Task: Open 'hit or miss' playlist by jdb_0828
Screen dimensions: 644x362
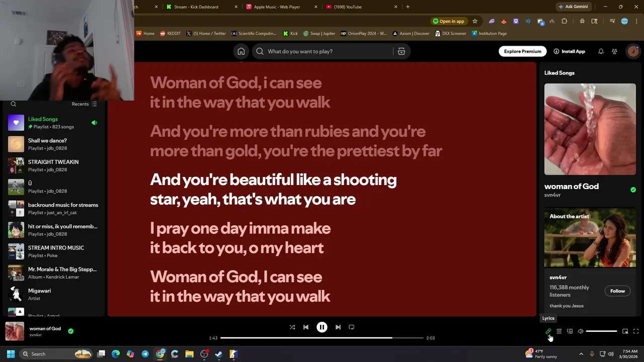Action: 53,230
